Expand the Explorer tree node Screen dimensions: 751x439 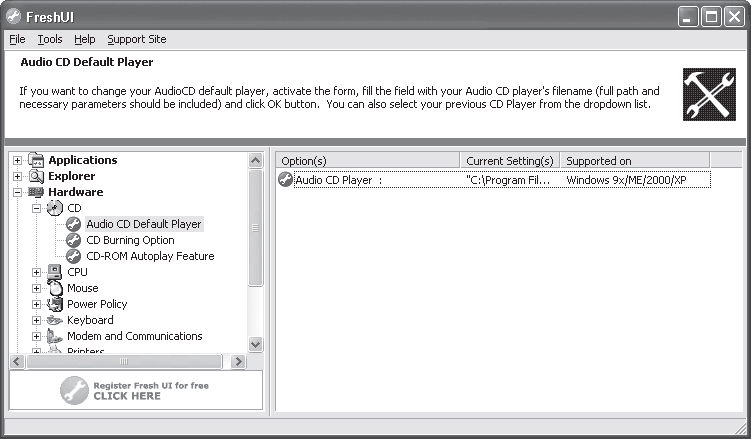tap(17, 176)
